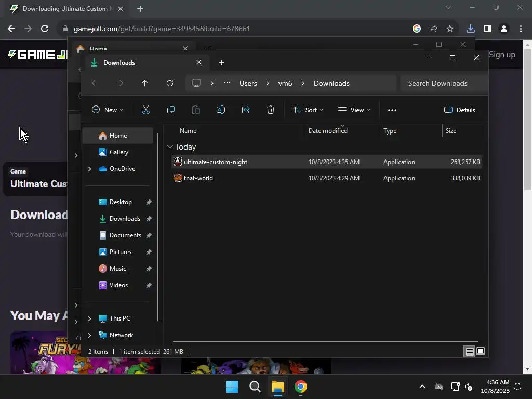Click the Sign up link
Viewport: 532px width, 399px height.
[502, 55]
